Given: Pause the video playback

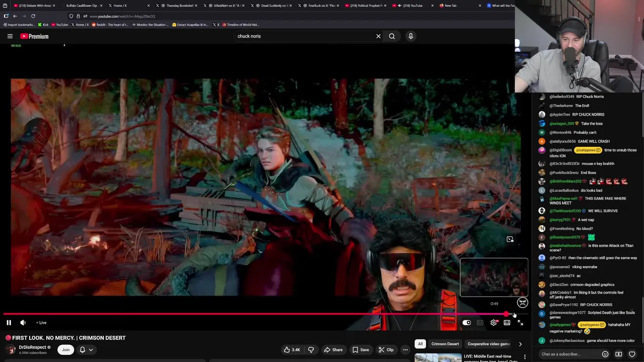Looking at the screenshot, I should coord(9,323).
